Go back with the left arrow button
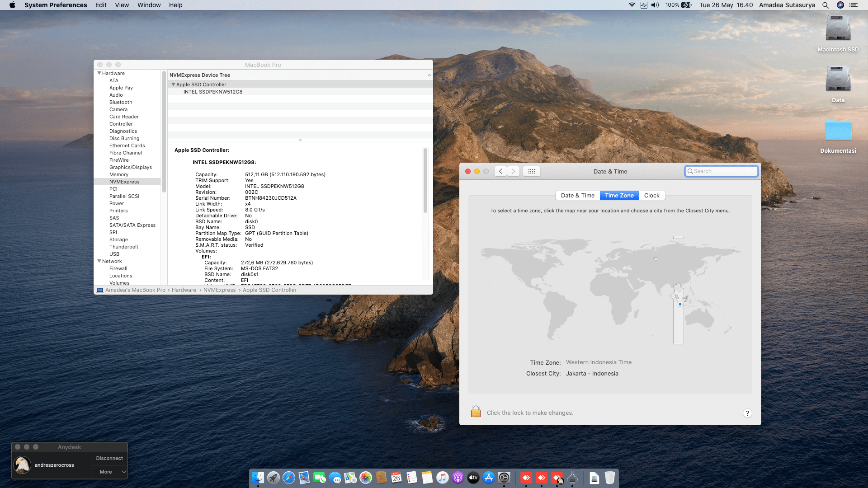Screen dimensions: 868x488 (500, 171)
